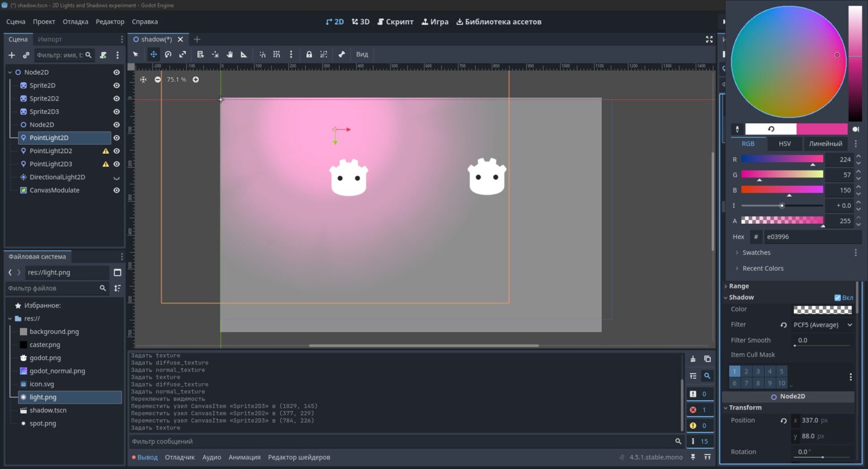Collapse the res:// folder
868x469 pixels.
point(10,319)
